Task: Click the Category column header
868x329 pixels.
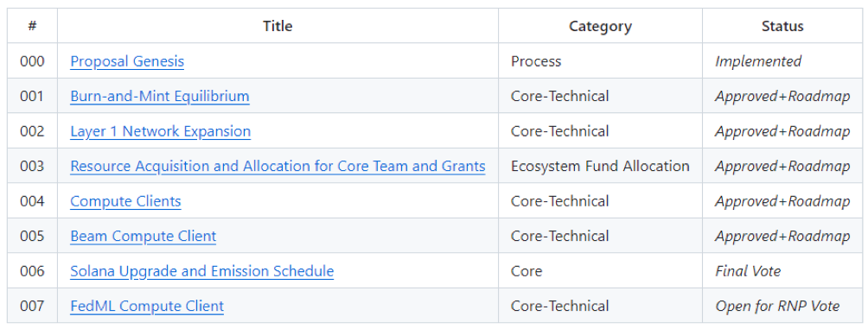Action: pyautogui.click(x=600, y=26)
